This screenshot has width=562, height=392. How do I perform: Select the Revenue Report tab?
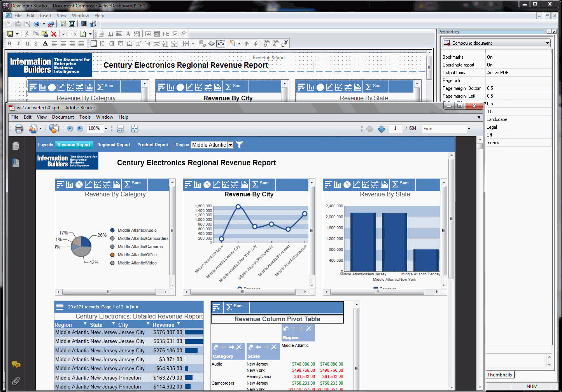(74, 145)
